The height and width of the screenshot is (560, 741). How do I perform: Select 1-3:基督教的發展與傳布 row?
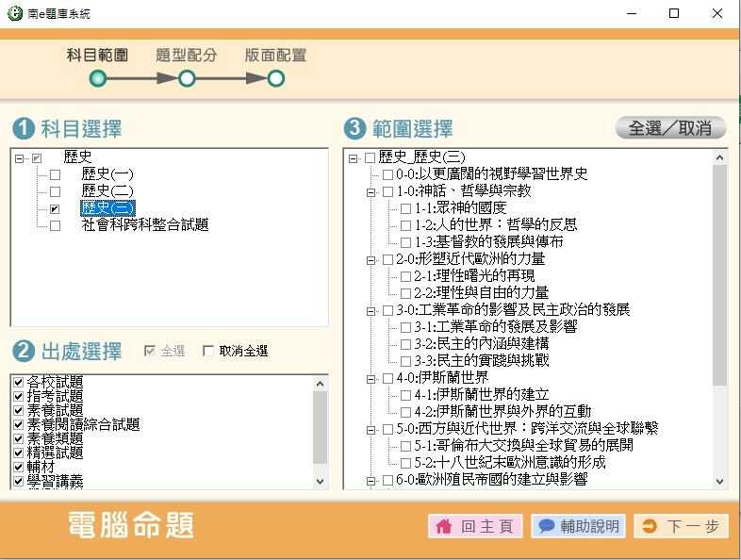point(488,242)
